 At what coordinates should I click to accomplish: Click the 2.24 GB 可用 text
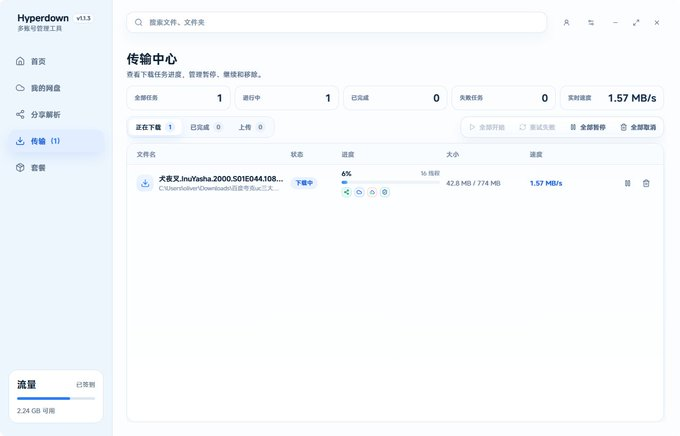(x=36, y=410)
